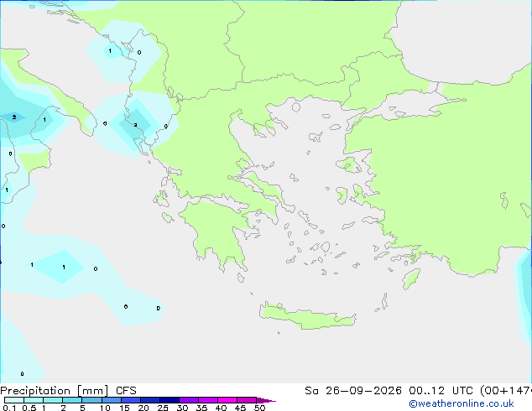Click the above-50 mm arrow end of legend
Screen dimensions: 532x411
coord(266,400)
